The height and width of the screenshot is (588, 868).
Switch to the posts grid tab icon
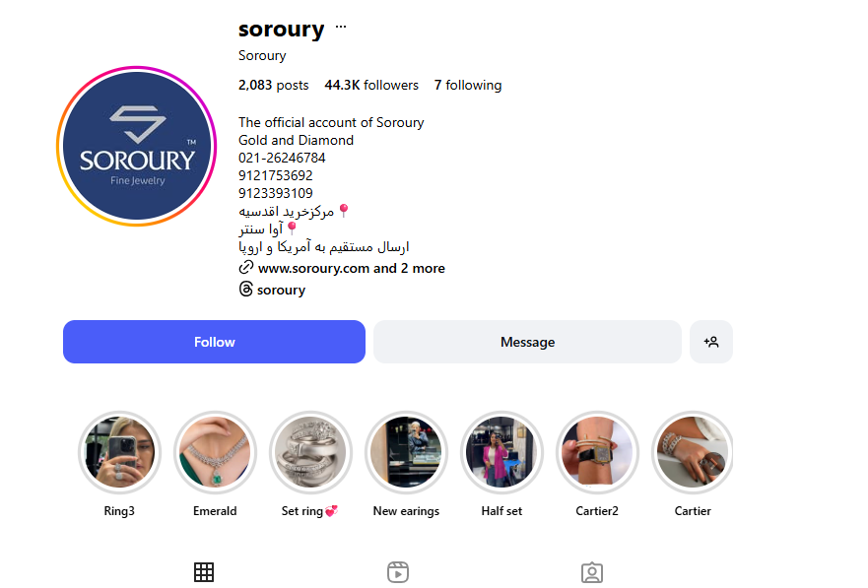click(x=204, y=572)
